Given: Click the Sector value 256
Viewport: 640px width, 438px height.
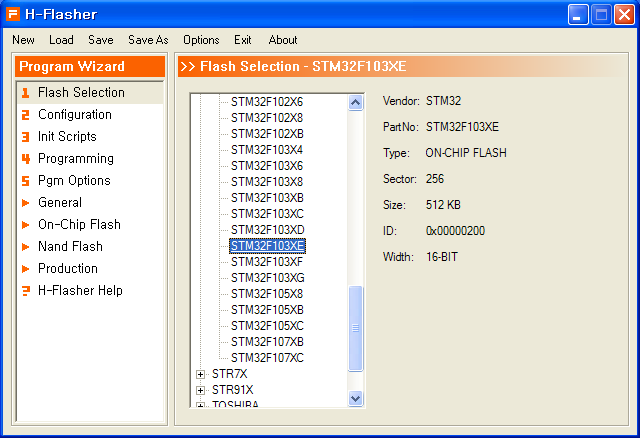Looking at the screenshot, I should click(435, 179).
